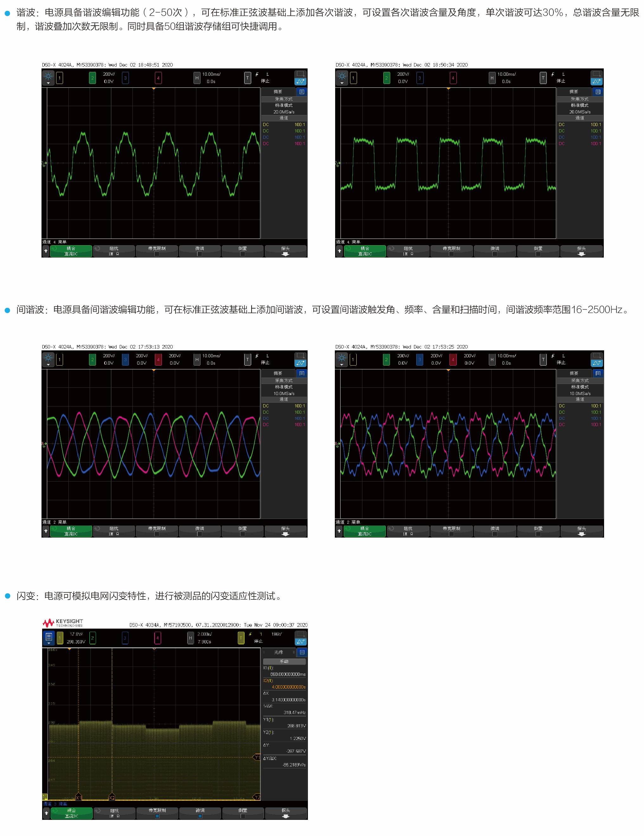Enable 倒置 checkbox in the Keysight flicker screenshot
Screen dimensions: 644x836
tap(243, 816)
